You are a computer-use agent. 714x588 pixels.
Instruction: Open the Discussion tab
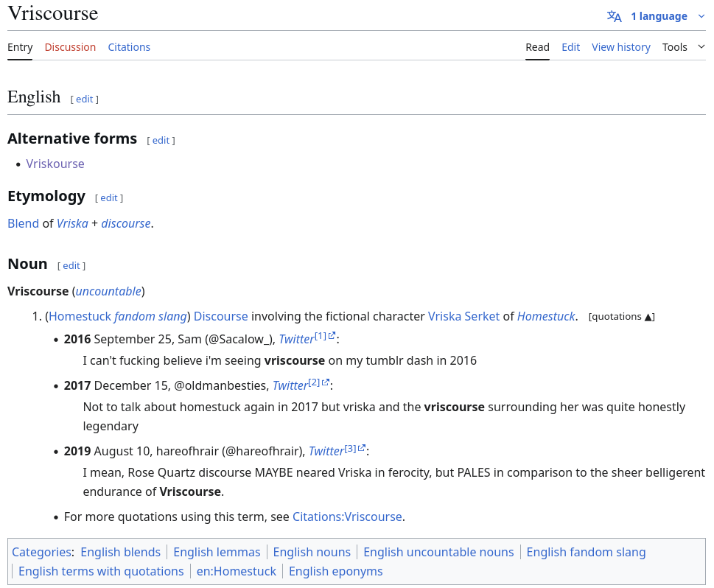click(x=70, y=47)
